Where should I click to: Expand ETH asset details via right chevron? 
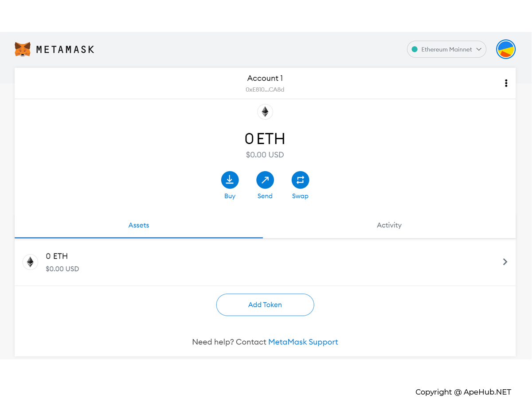click(505, 262)
